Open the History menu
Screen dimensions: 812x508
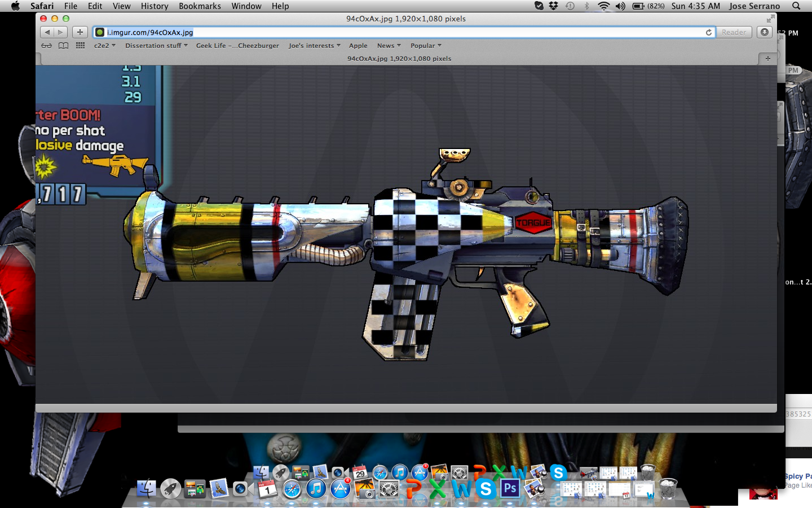click(x=155, y=6)
